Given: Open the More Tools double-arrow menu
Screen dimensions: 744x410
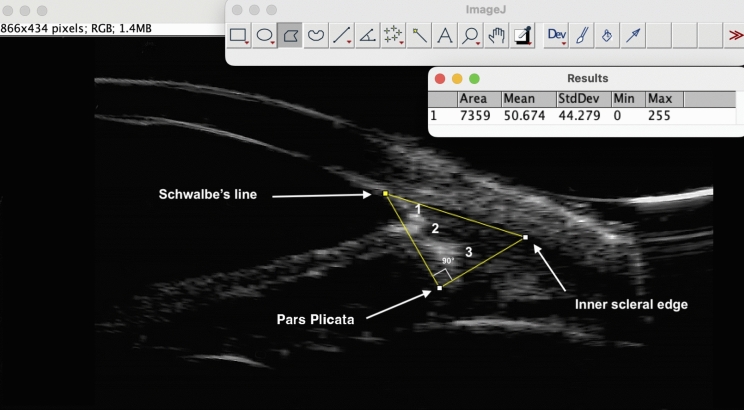Looking at the screenshot, I should tap(735, 36).
